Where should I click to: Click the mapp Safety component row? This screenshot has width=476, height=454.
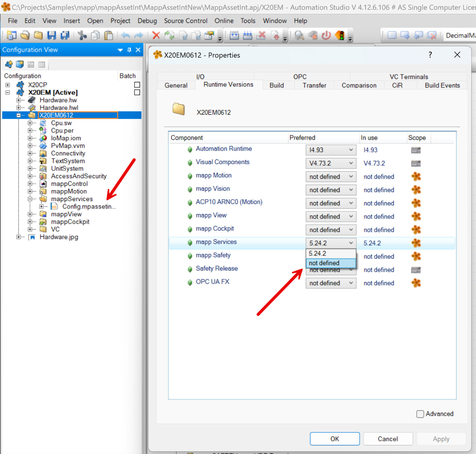coord(312,256)
